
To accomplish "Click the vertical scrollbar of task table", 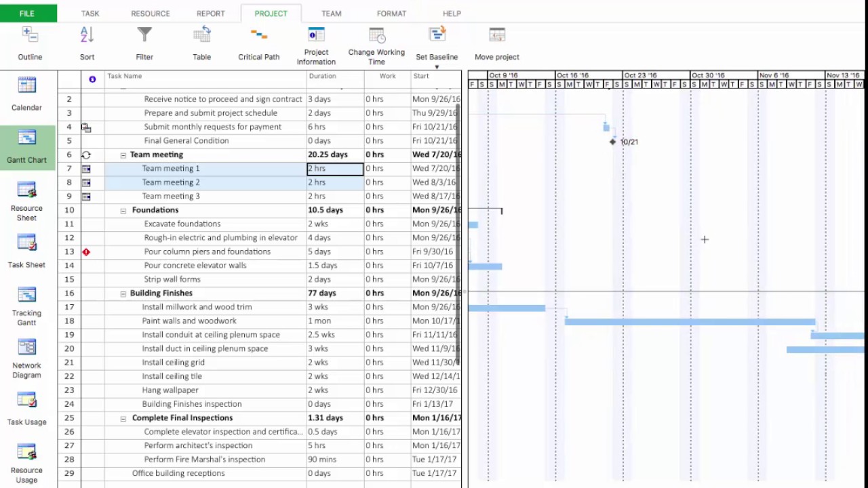I will (x=459, y=234).
